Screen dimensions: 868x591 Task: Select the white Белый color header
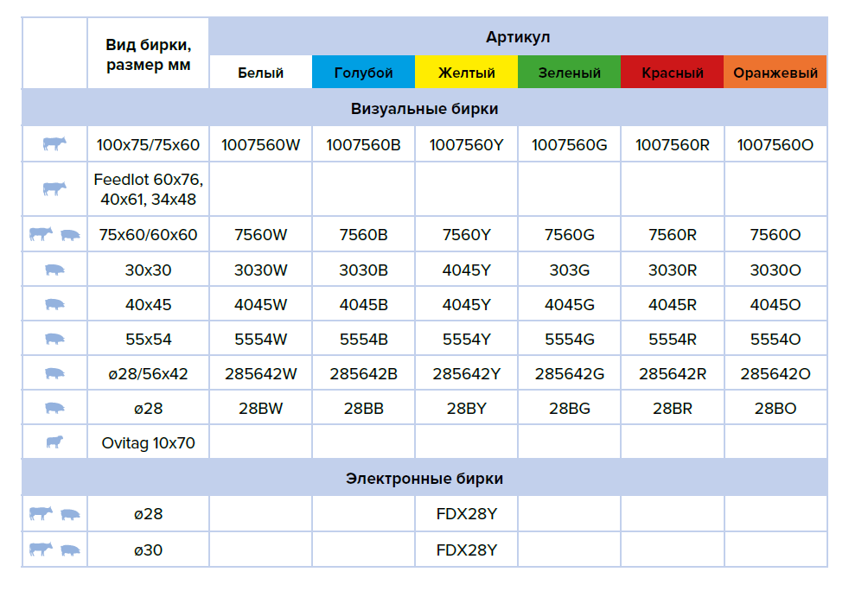coord(260,72)
